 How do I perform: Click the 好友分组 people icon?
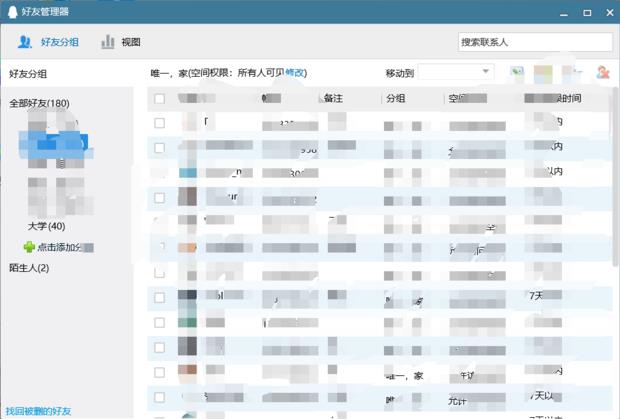(24, 42)
